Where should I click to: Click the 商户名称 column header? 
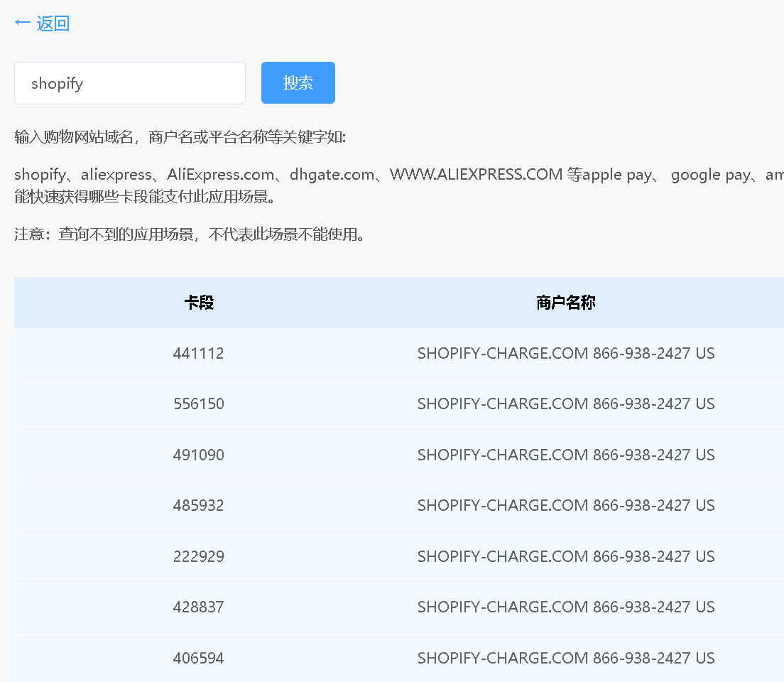point(566,303)
